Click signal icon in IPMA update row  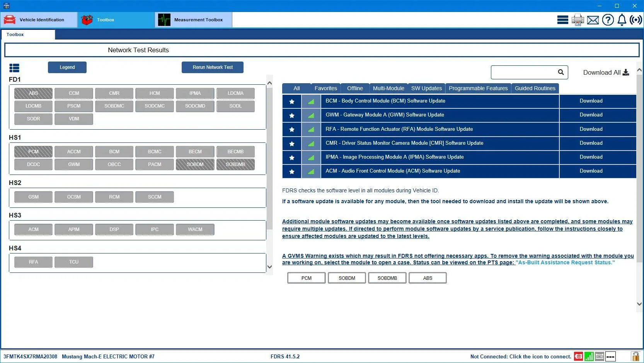311,158
